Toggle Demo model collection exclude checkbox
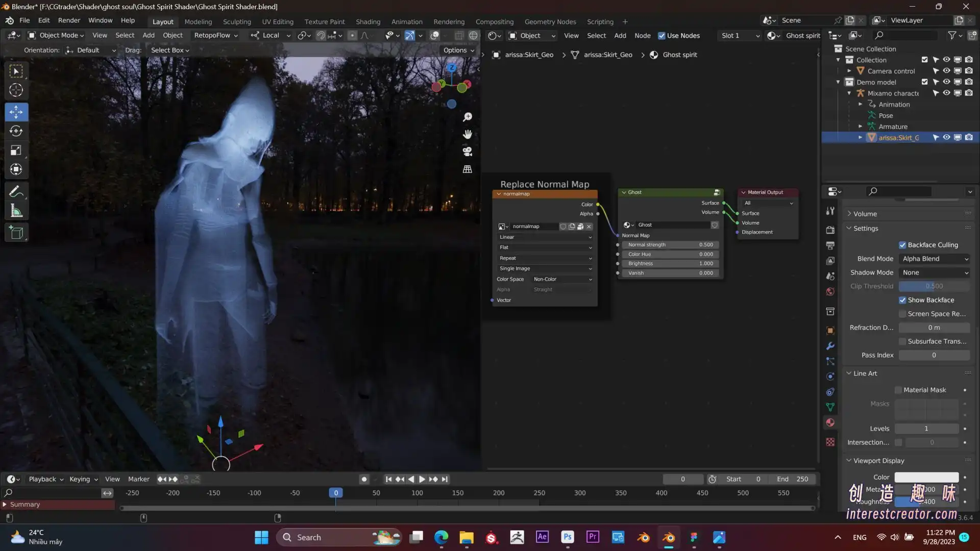Screen dimensions: 980x551 coord(924,82)
